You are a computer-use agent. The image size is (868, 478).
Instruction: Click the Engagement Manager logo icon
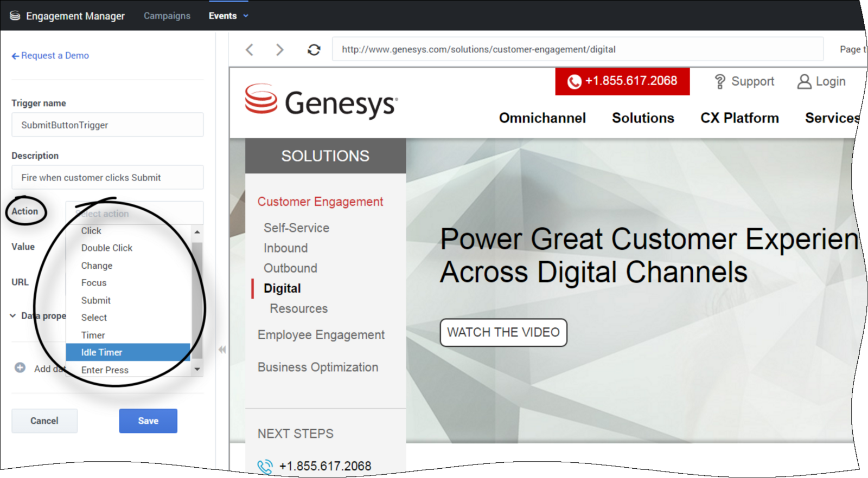tap(15, 16)
